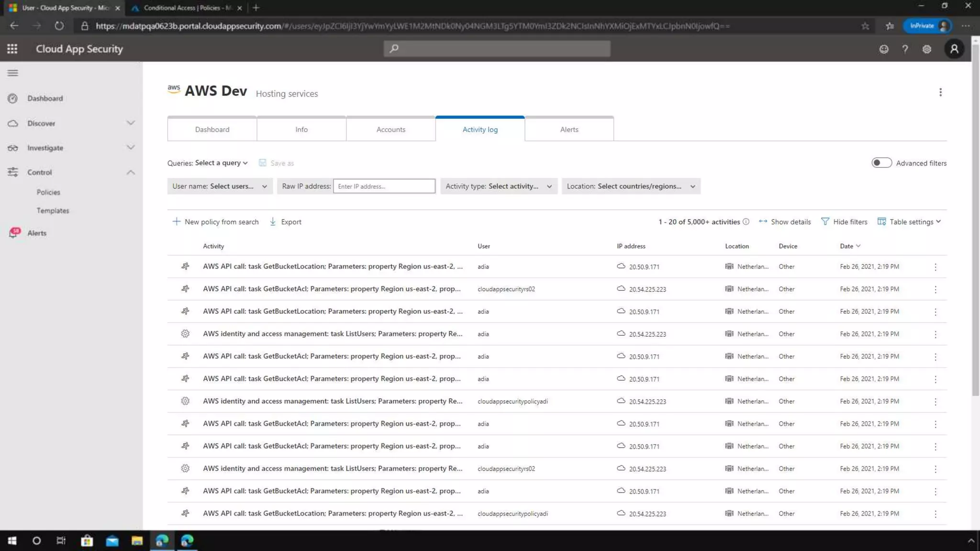Open new browser tab plus button
This screenshot has height=551, width=980.
(x=256, y=8)
